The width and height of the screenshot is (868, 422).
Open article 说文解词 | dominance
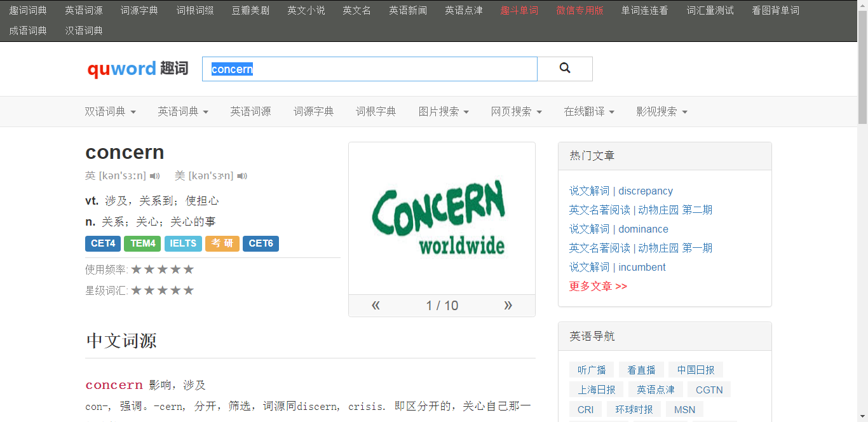[x=619, y=229]
